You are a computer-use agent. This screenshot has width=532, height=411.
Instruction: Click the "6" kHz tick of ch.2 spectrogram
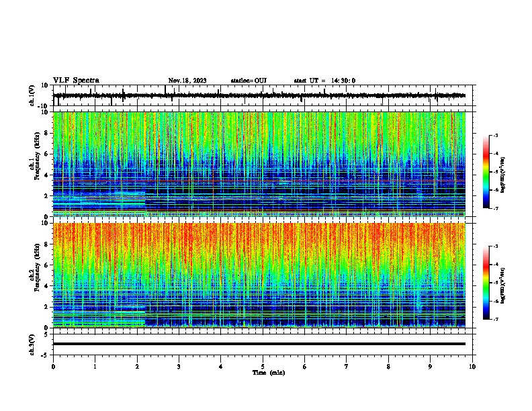[46, 265]
